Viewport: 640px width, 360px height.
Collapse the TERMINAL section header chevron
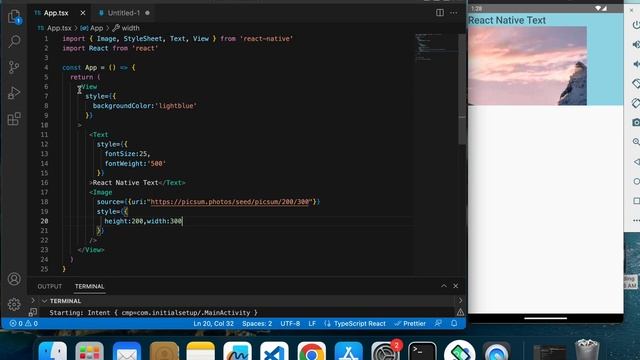(44, 301)
